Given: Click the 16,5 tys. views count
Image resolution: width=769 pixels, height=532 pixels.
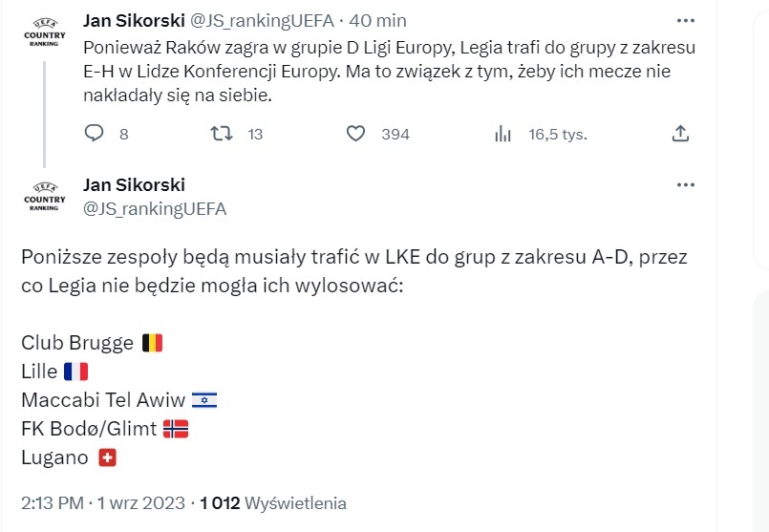Looking at the screenshot, I should [x=558, y=135].
